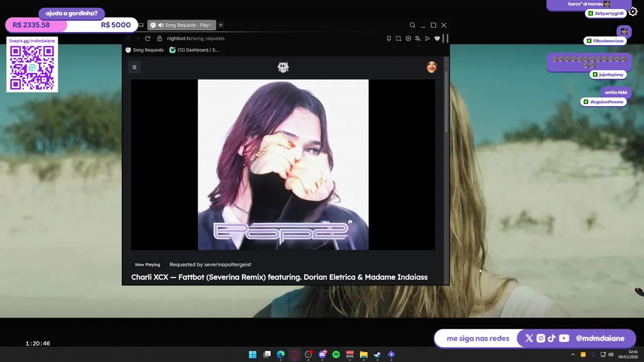Click the Charli XCX Fattbot song title

[279, 277]
